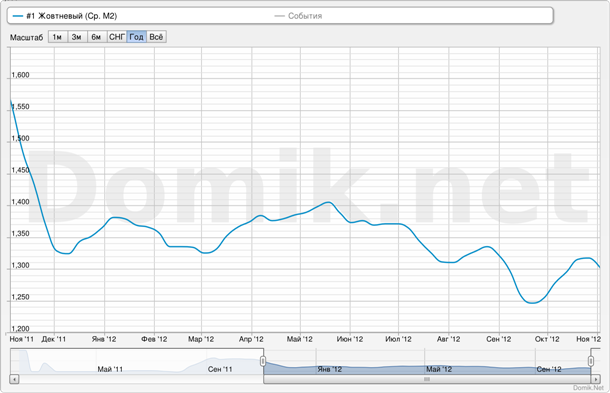The height and width of the screenshot is (393, 610).
Task: Click the left range selector handle
Action: click(263, 361)
